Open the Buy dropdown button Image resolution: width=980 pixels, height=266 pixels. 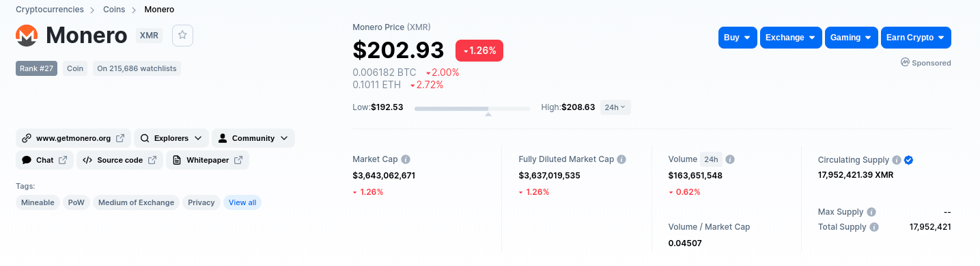pos(738,38)
